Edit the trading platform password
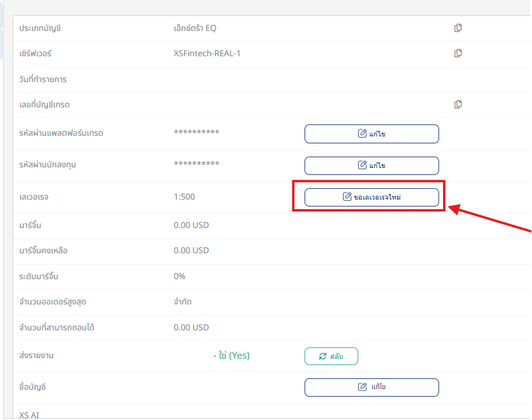 (x=372, y=134)
